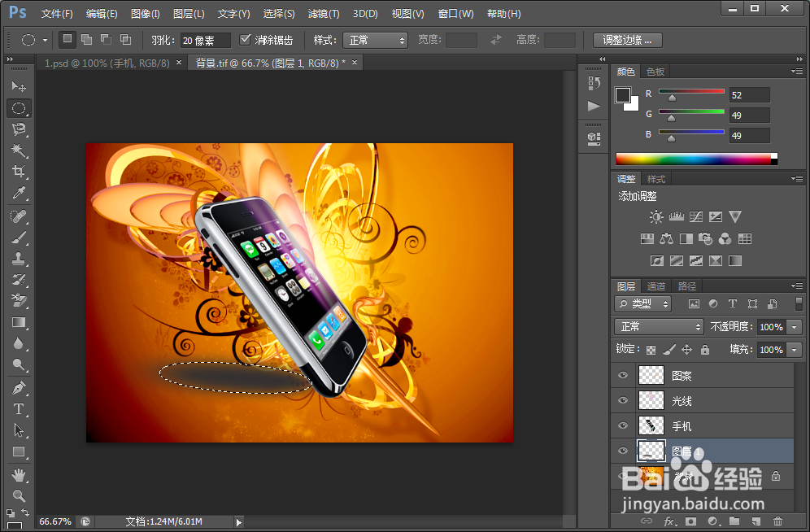Image resolution: width=810 pixels, height=532 pixels.
Task: Open the 填充 fill dropdown arrow
Action: [x=794, y=350]
